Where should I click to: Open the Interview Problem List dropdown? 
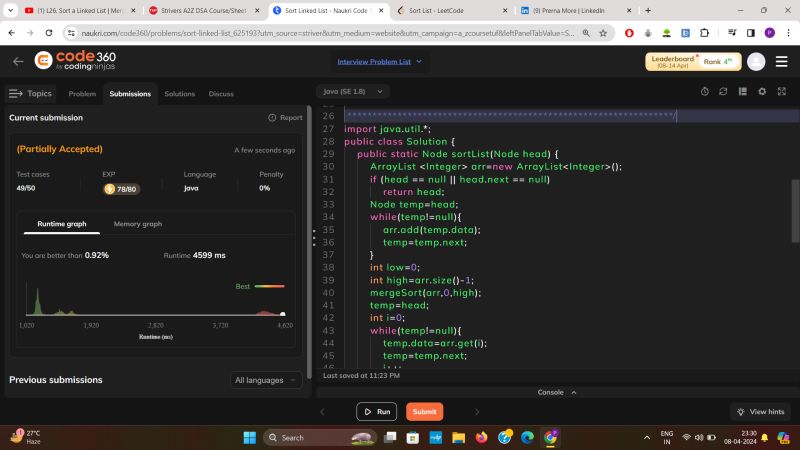tap(379, 61)
